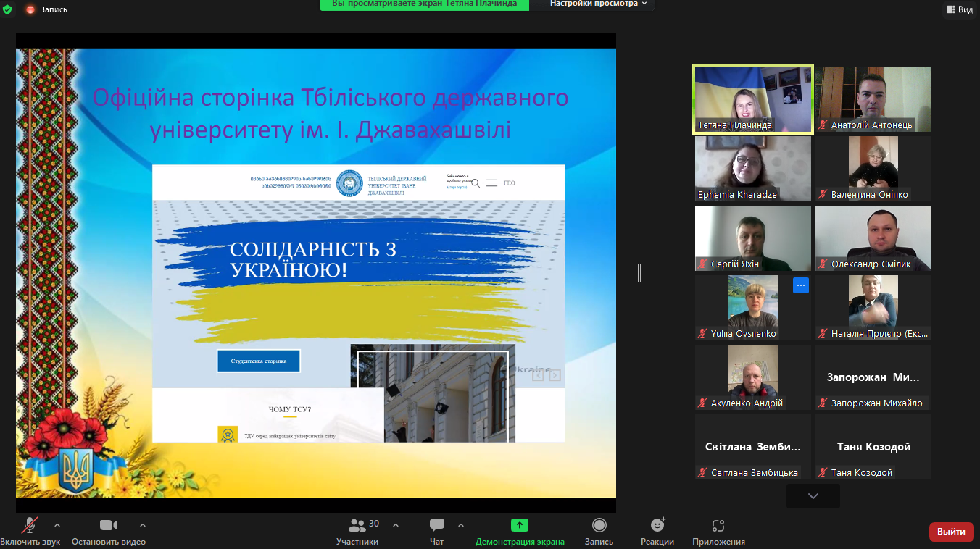
Task: Open video options arrow beside camera
Action: pos(143,525)
